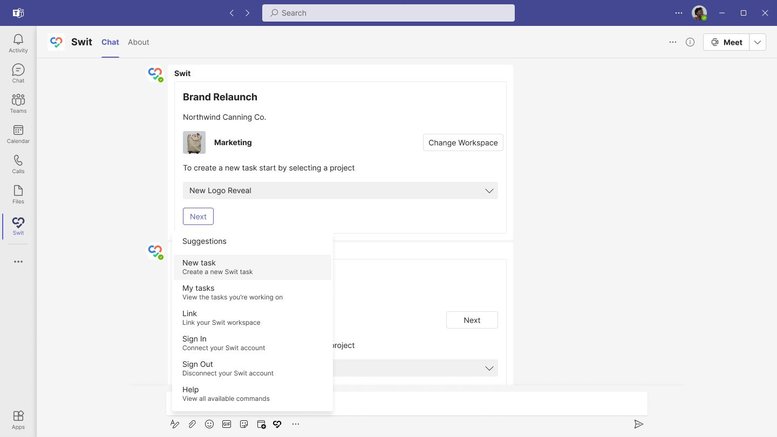The image size is (777, 437).
Task: Click the Swit app logo in header
Action: coord(56,42)
